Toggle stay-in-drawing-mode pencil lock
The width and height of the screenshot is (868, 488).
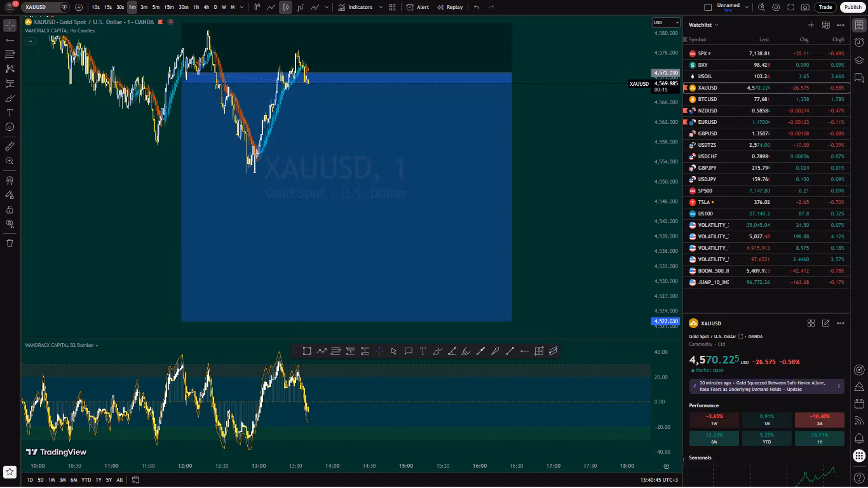click(x=10, y=195)
